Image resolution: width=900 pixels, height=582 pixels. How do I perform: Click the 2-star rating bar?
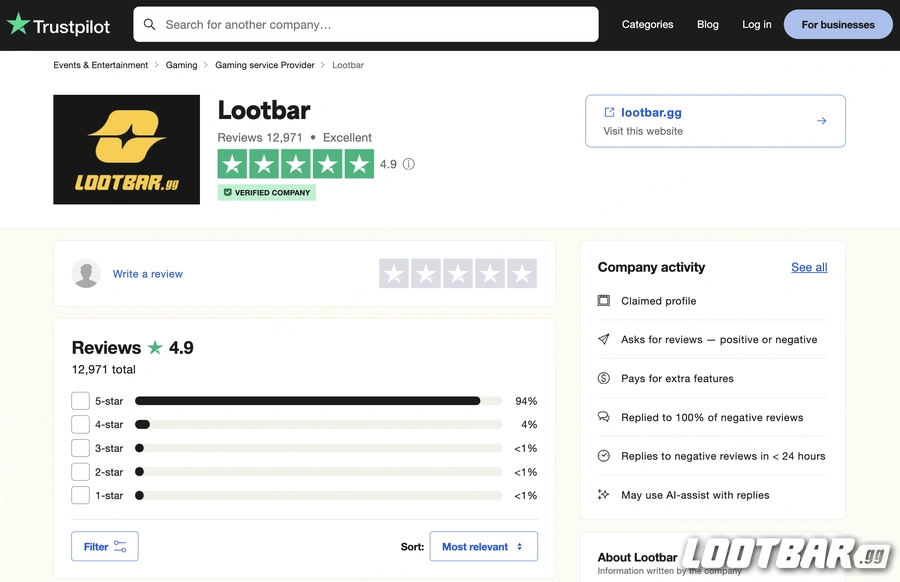pos(319,472)
